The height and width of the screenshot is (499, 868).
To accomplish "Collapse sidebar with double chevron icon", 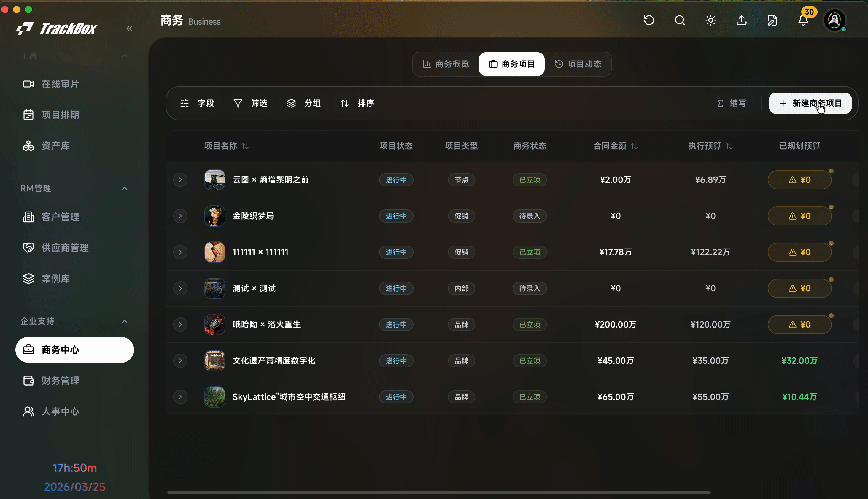I will [x=129, y=28].
